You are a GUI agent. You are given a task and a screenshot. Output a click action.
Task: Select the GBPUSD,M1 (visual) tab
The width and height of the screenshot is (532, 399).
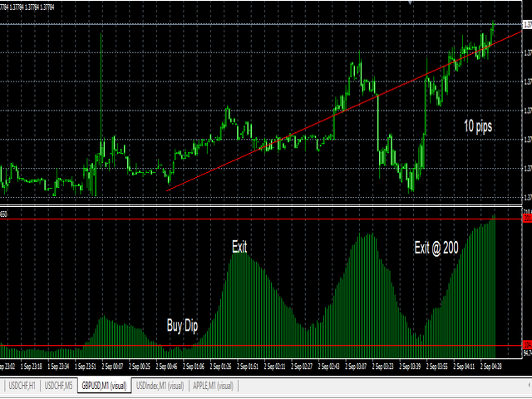pyautogui.click(x=104, y=385)
